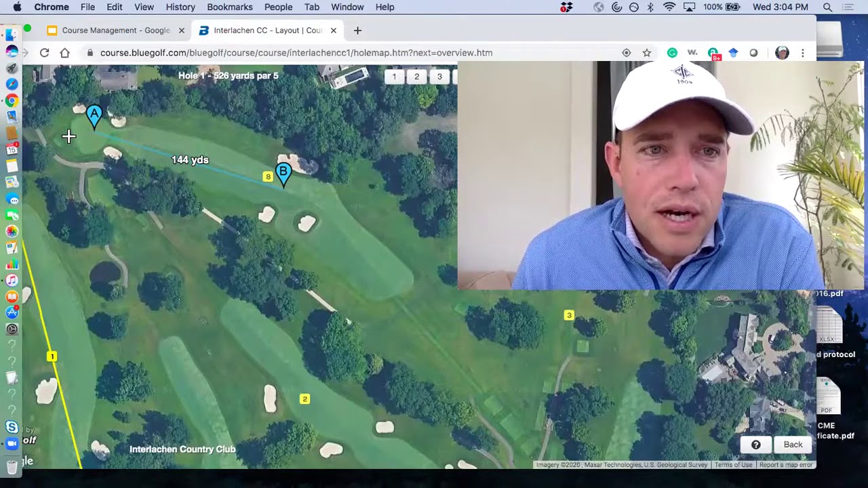Switch to the Course Management tab
Image resolution: width=868 pixels, height=488 pixels.
coord(115,30)
